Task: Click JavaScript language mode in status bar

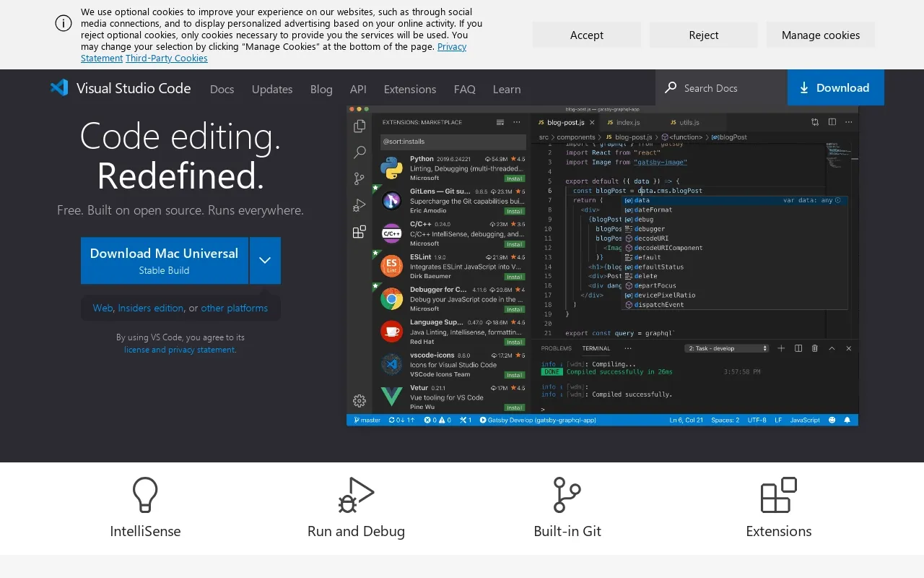Action: tap(805, 420)
